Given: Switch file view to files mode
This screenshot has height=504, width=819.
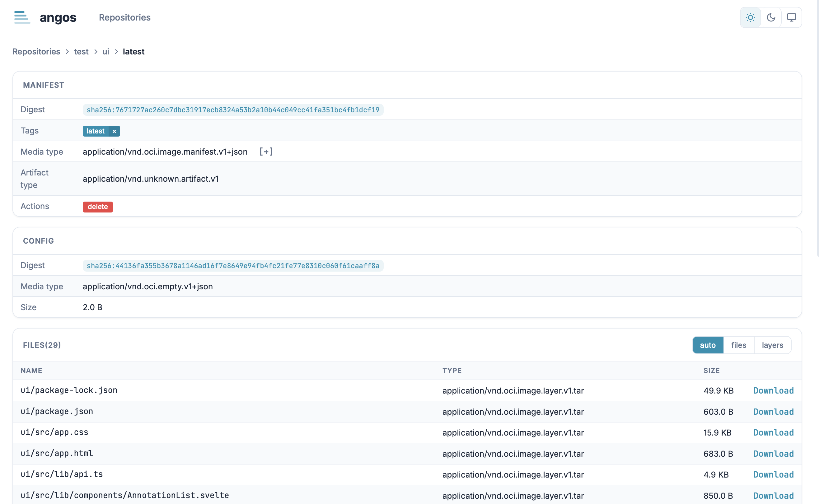Looking at the screenshot, I should 739,345.
